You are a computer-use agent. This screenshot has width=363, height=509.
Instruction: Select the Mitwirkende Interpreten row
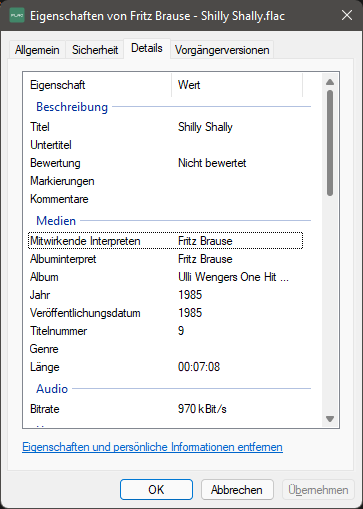165,241
